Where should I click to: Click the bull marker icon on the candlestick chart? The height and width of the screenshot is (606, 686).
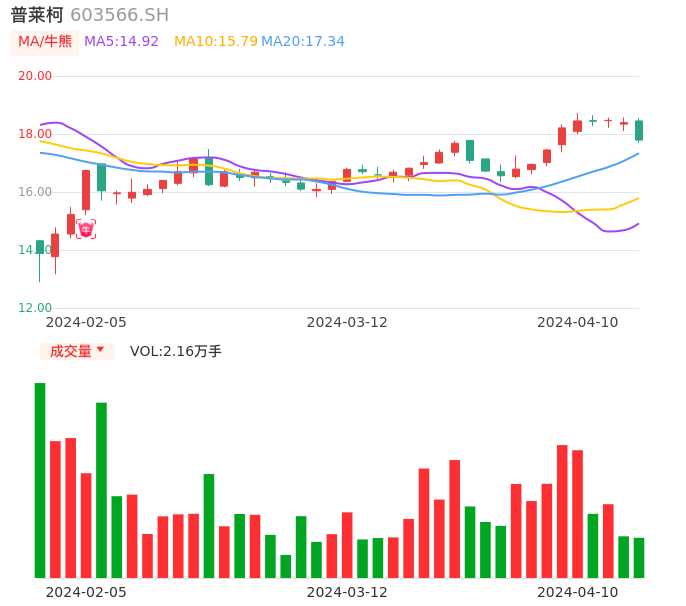[x=86, y=229]
